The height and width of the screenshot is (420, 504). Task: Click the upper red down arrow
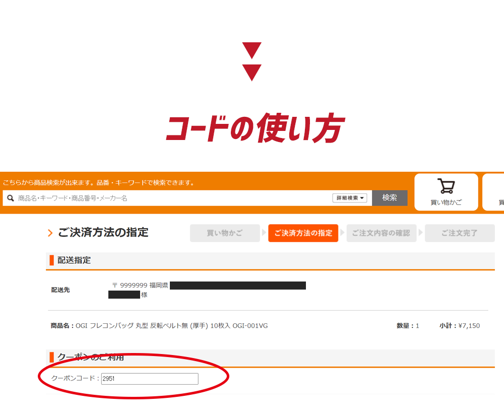coord(251,50)
